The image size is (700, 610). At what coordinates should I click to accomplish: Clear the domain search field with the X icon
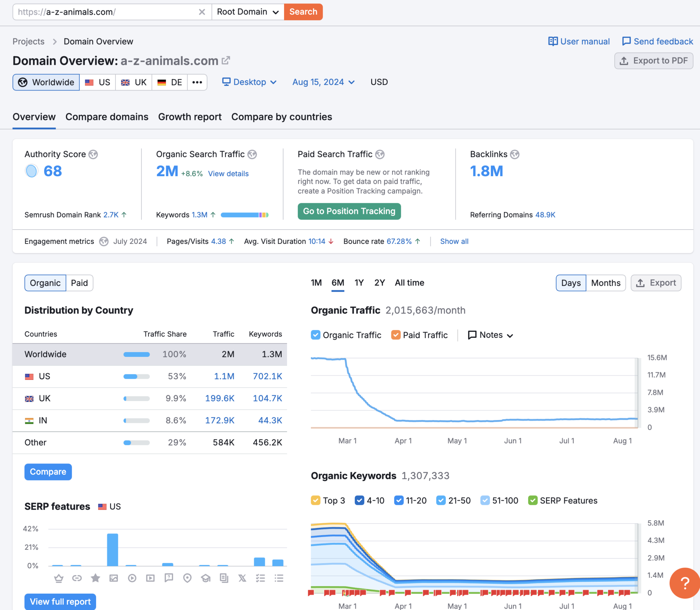click(x=202, y=12)
